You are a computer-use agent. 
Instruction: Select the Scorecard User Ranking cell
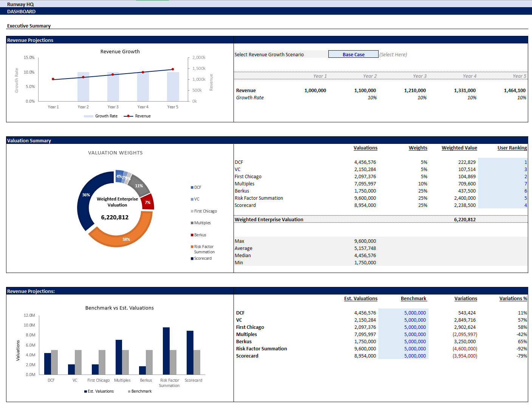(x=503, y=205)
